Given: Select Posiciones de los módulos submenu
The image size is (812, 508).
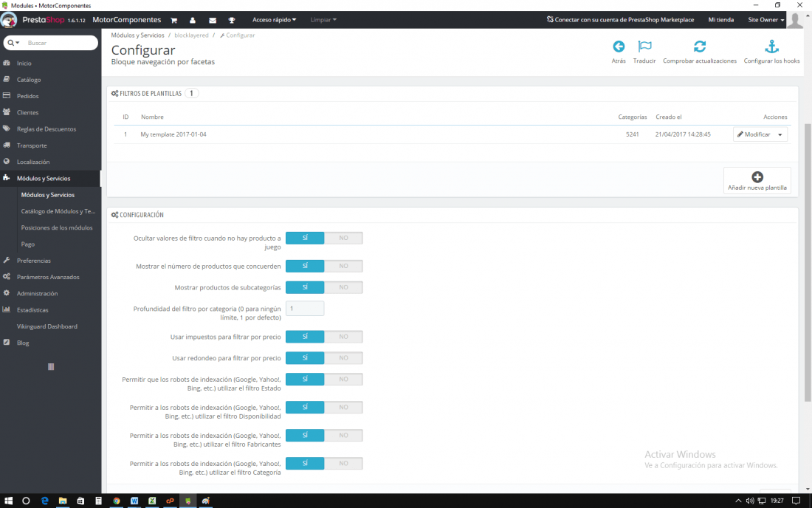Looking at the screenshot, I should click(56, 228).
